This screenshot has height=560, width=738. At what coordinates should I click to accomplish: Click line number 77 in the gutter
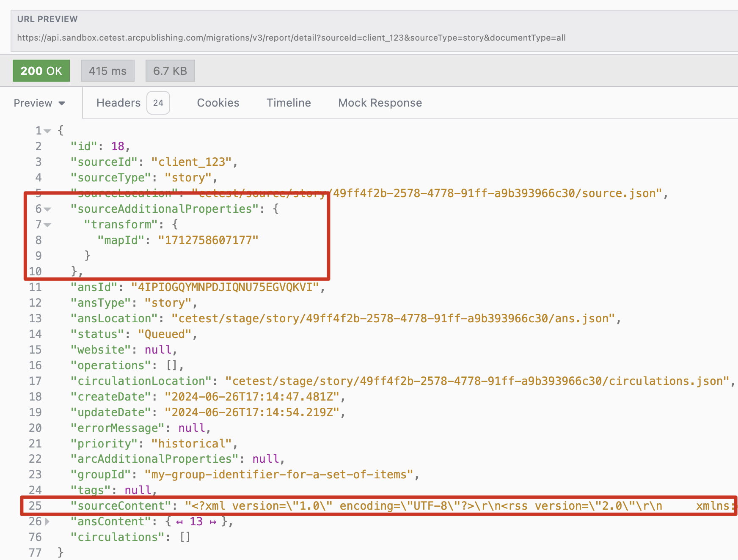(x=35, y=553)
